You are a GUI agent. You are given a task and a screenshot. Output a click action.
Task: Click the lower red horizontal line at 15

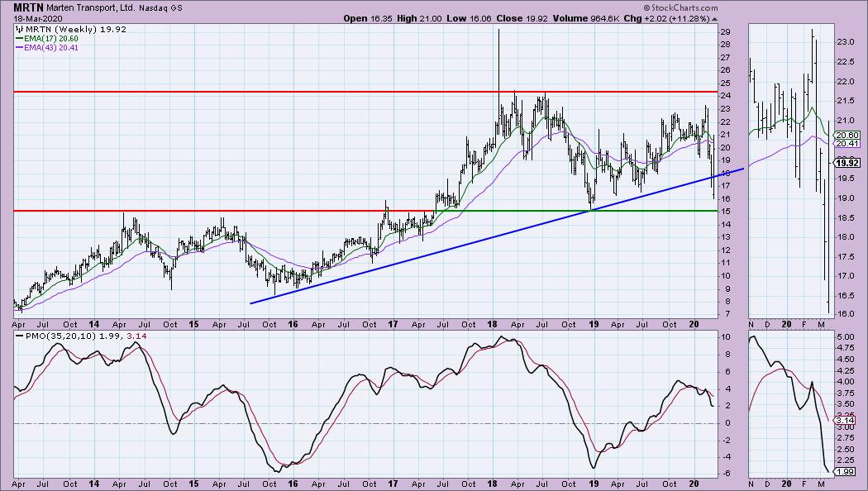click(x=224, y=211)
